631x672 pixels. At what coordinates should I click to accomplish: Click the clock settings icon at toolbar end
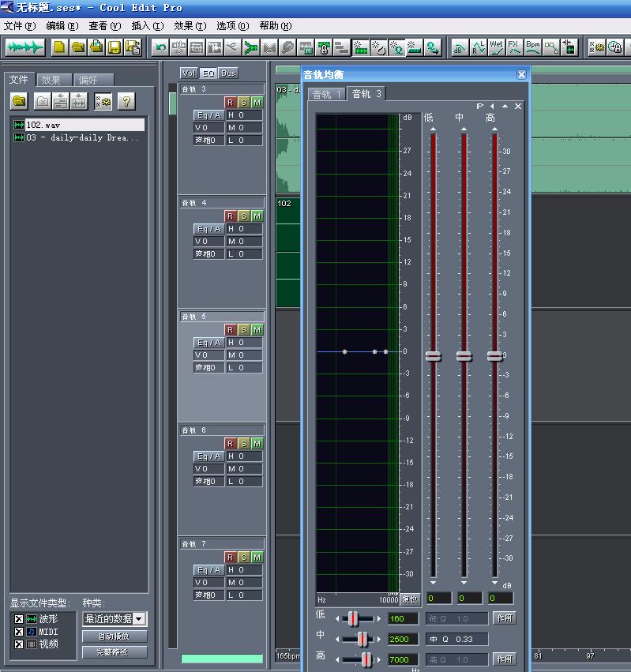[x=615, y=47]
